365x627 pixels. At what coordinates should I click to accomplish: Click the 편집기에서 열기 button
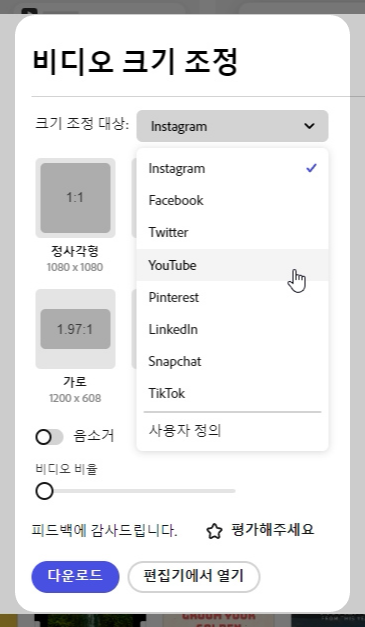(193, 577)
